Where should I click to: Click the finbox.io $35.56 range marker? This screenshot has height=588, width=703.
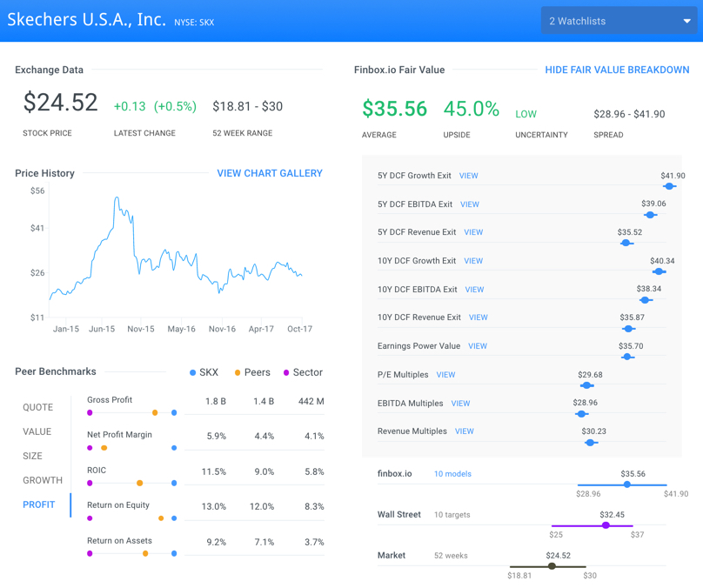[627, 484]
